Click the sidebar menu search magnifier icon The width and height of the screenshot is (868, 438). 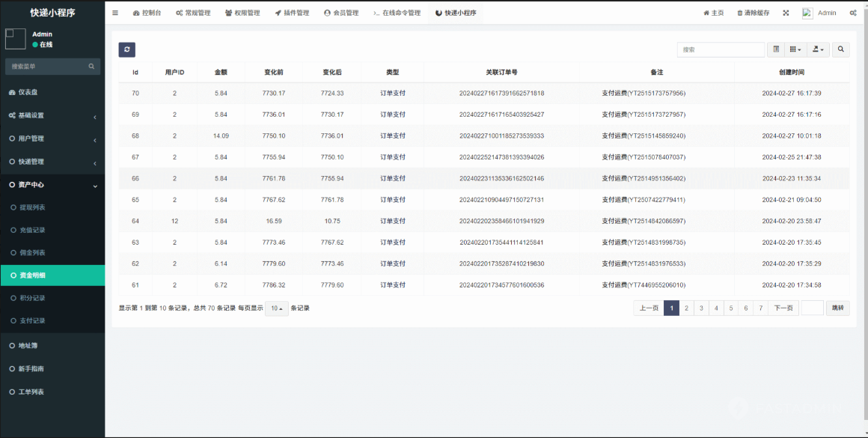[91, 67]
